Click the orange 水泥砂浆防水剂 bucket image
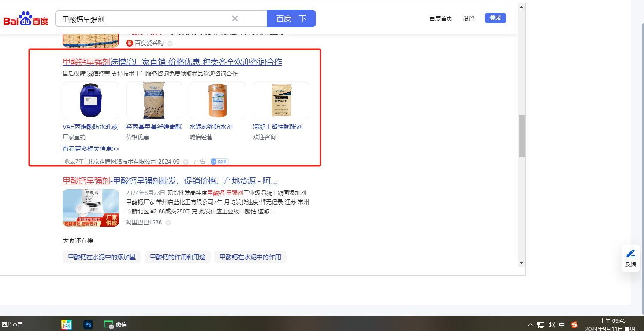644x331 pixels. (x=218, y=100)
